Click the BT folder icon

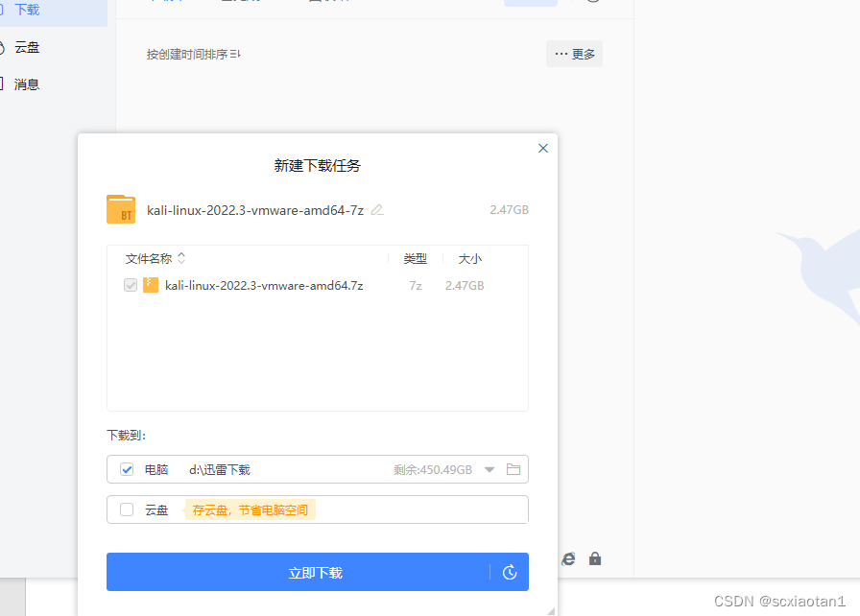click(121, 209)
